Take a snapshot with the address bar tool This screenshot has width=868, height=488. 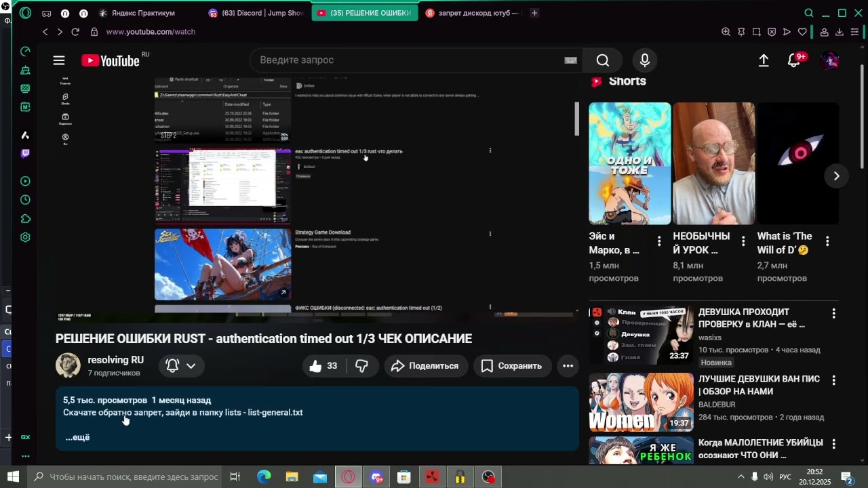756,32
